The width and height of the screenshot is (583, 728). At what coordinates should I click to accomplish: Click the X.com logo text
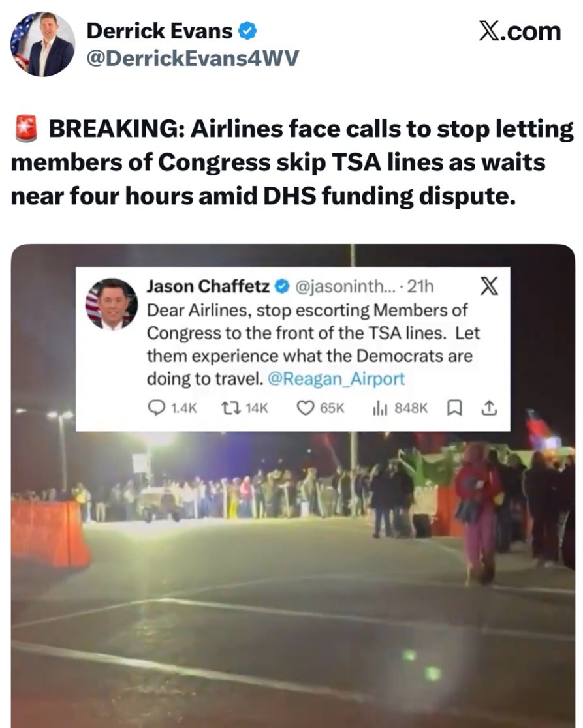520,31
